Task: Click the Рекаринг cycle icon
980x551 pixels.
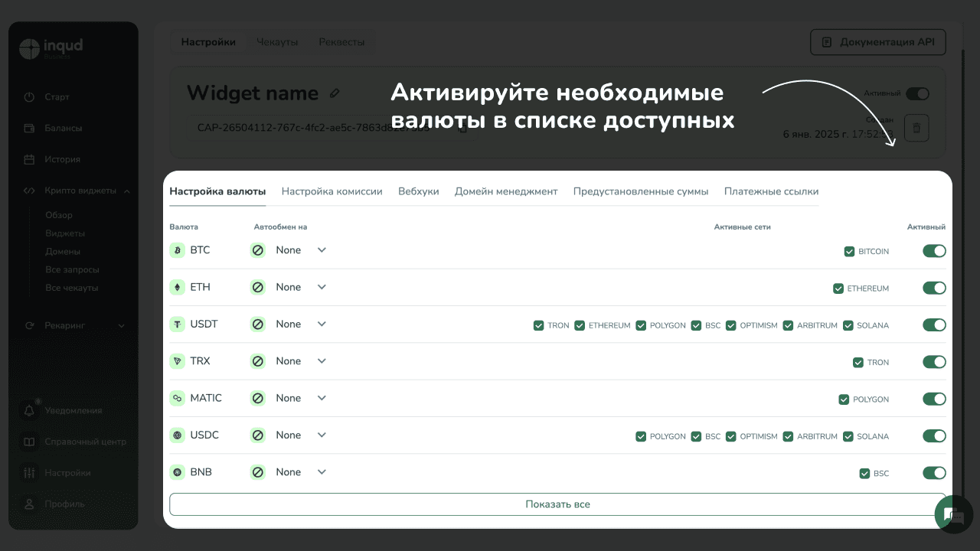Action: [29, 325]
